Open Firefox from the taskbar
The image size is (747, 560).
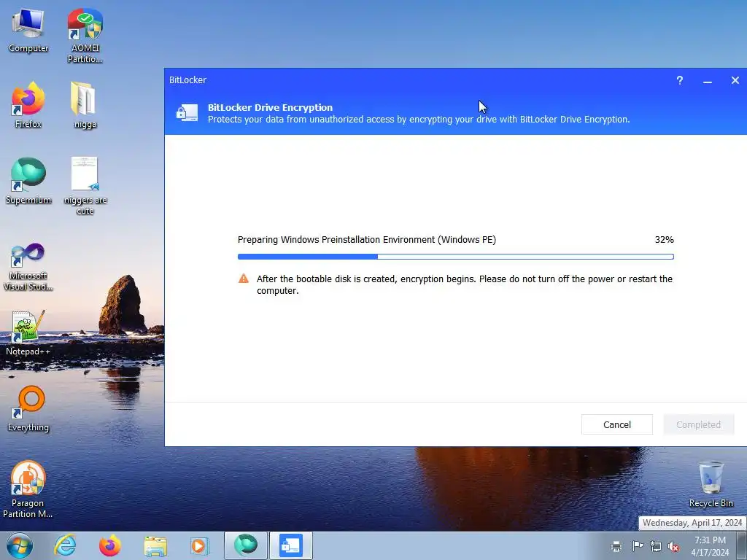click(109, 545)
